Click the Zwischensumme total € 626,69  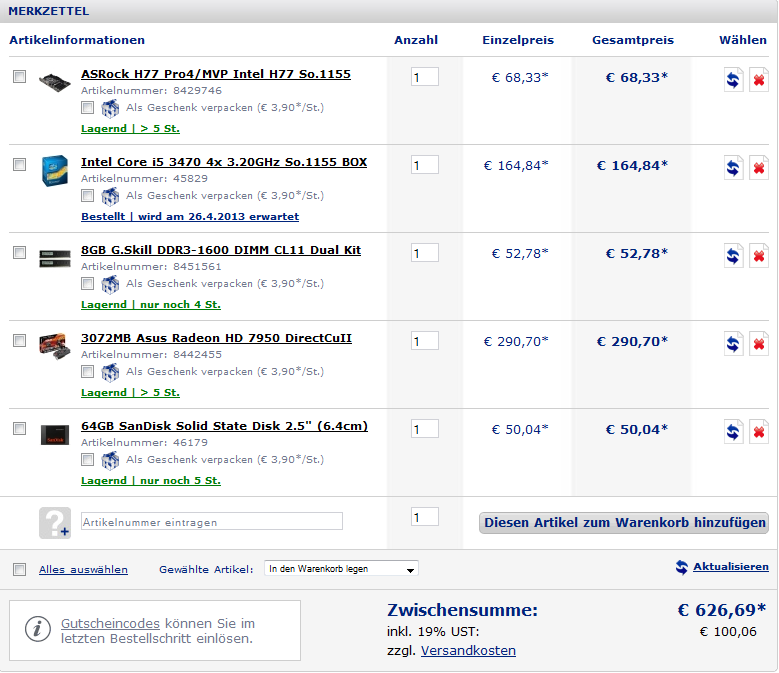tap(722, 610)
